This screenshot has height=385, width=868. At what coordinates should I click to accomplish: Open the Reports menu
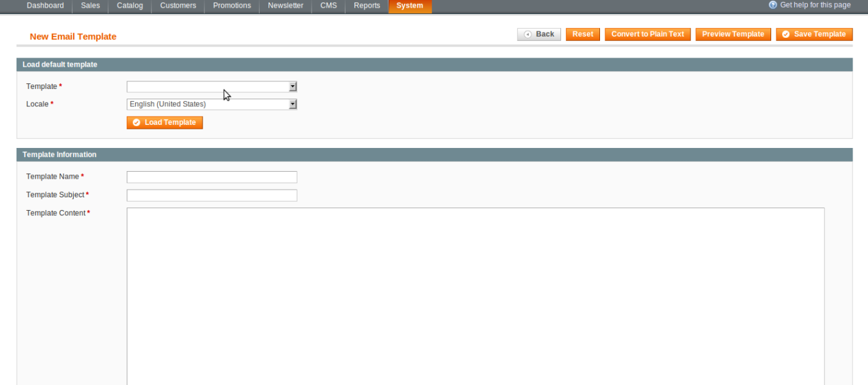[367, 6]
